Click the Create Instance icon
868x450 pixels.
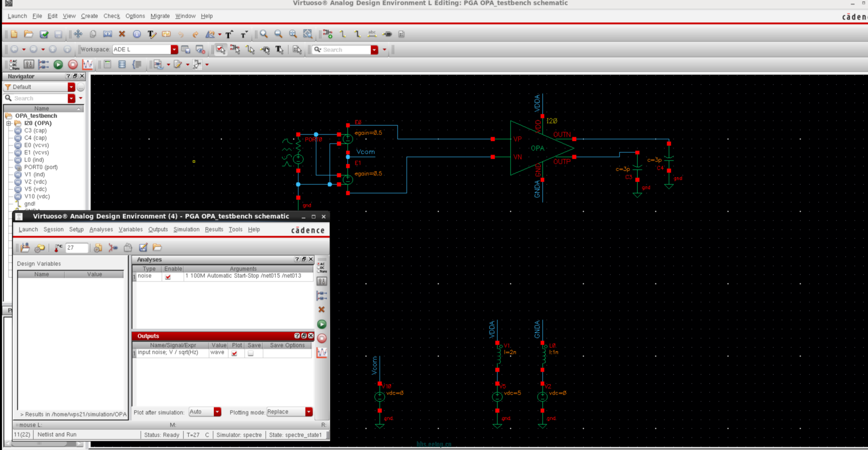point(328,34)
